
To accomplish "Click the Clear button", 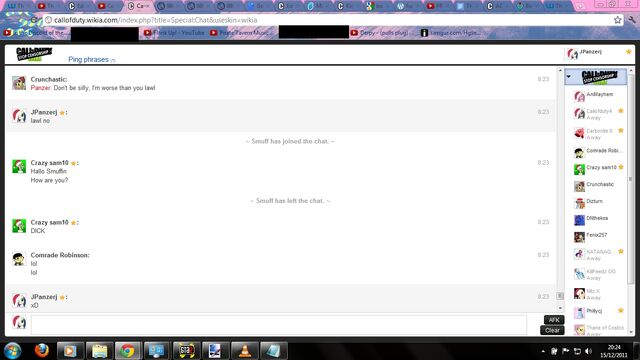I will point(552,330).
